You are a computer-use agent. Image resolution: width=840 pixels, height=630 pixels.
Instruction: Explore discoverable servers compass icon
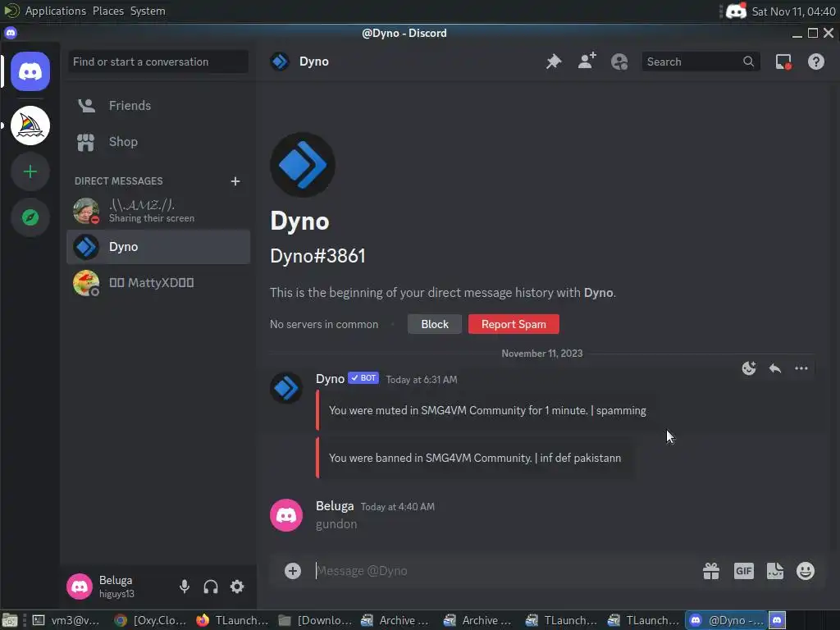[x=30, y=217]
